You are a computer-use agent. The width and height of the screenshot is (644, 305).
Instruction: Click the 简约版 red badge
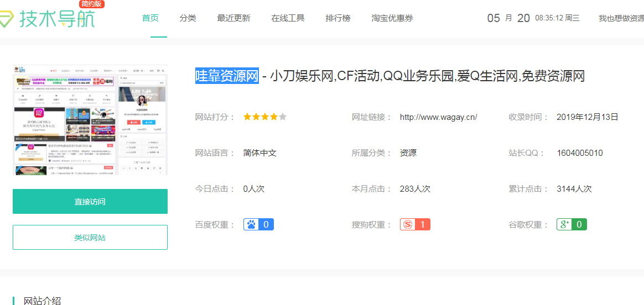point(92,4)
